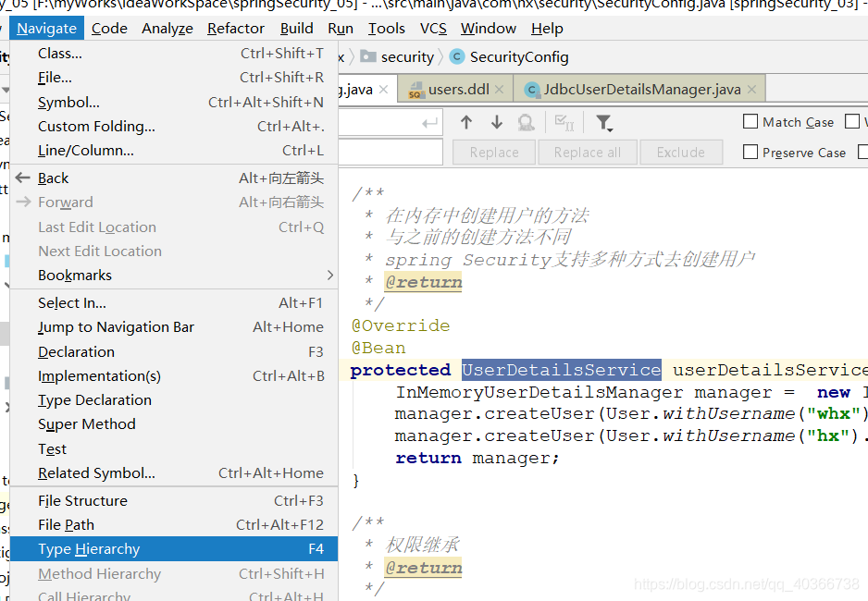
Task: Select Jump to Navigation Bar
Action: pyautogui.click(x=174, y=327)
